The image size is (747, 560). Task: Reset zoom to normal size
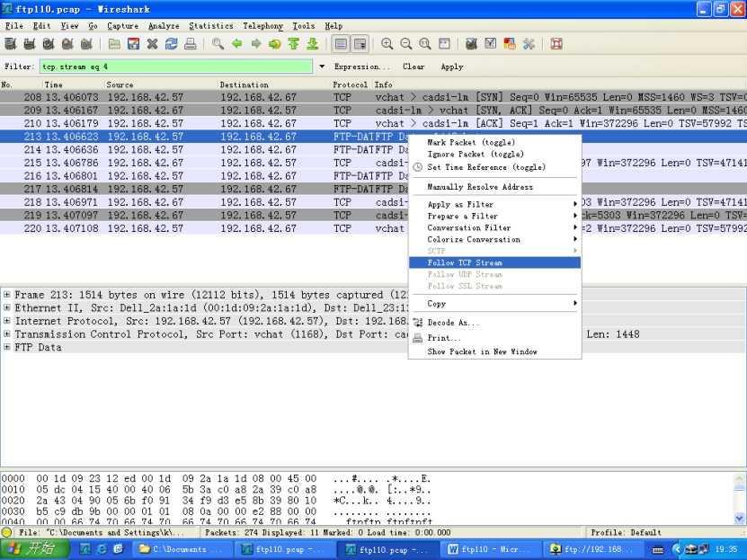click(x=425, y=44)
